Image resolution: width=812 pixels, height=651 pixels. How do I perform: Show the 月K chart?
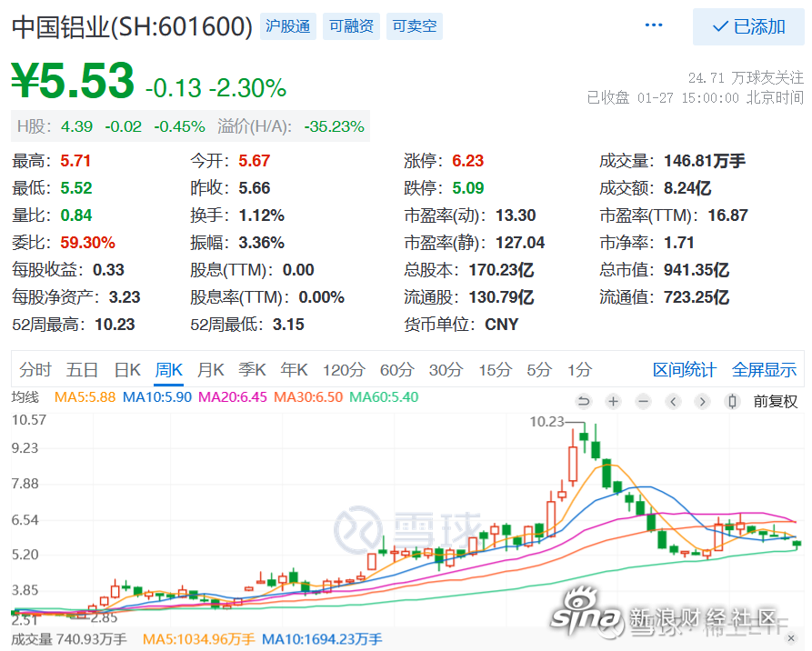click(211, 370)
